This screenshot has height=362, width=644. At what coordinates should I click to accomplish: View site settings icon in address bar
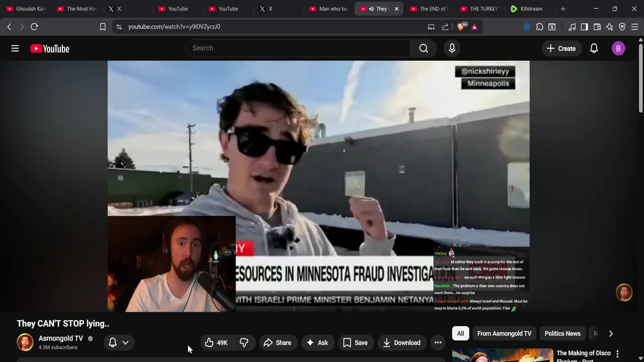click(x=119, y=27)
